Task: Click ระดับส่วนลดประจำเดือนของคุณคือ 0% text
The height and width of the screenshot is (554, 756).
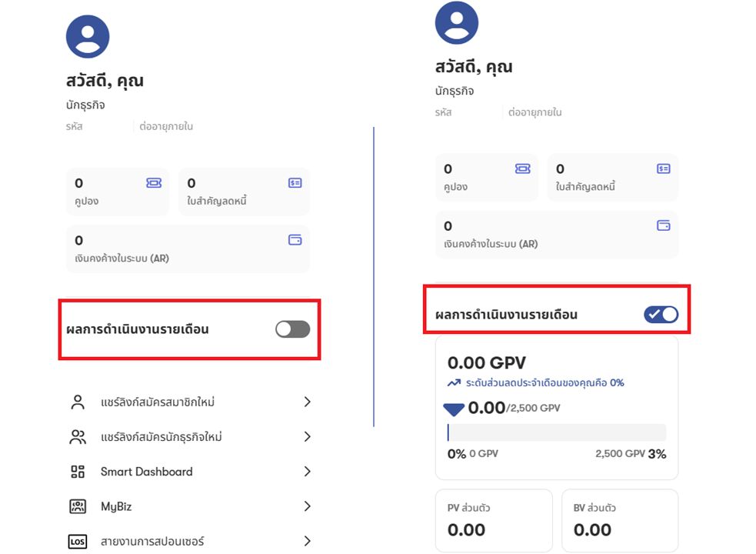Action: point(545,382)
